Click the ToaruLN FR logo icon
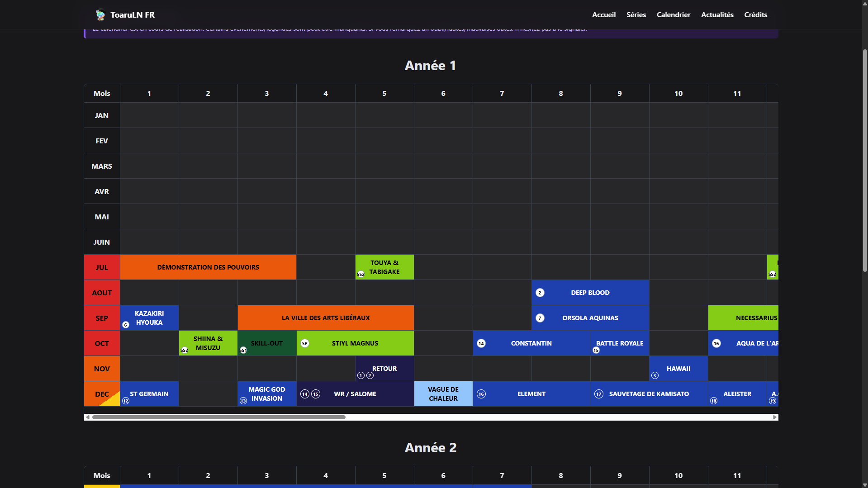Image resolution: width=868 pixels, height=488 pixels. pyautogui.click(x=100, y=15)
